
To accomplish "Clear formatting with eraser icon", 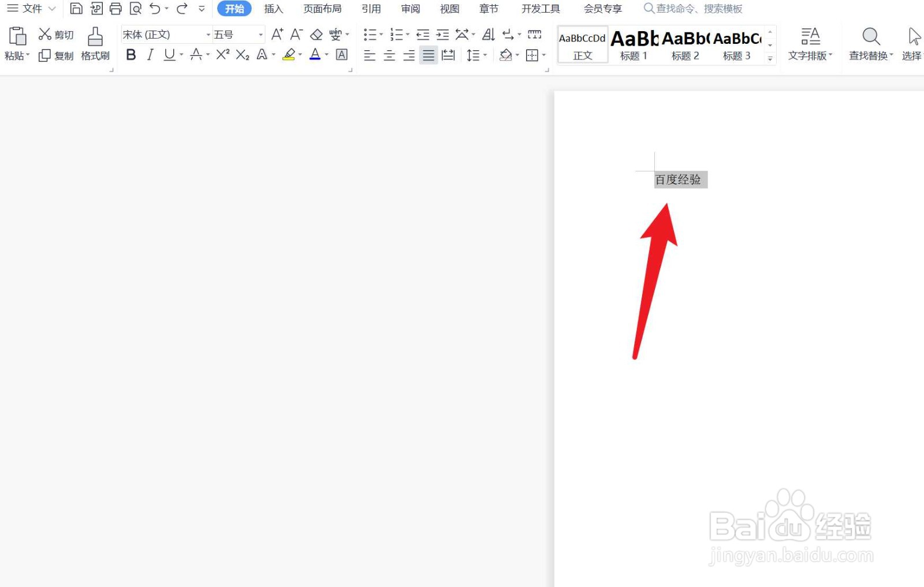I will (x=316, y=35).
